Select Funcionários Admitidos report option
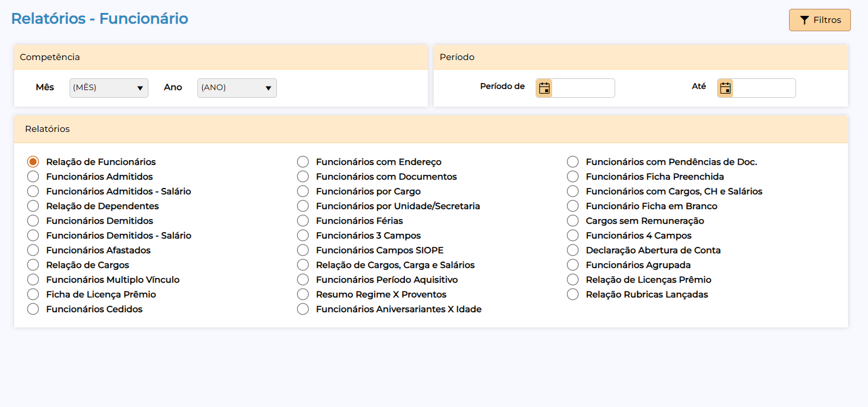 [x=34, y=177]
